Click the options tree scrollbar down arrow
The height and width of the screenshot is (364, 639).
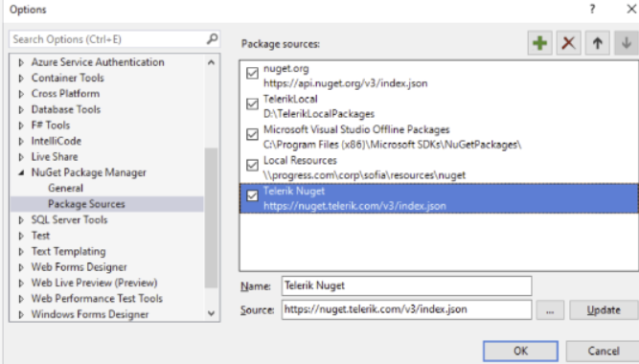pos(211,313)
